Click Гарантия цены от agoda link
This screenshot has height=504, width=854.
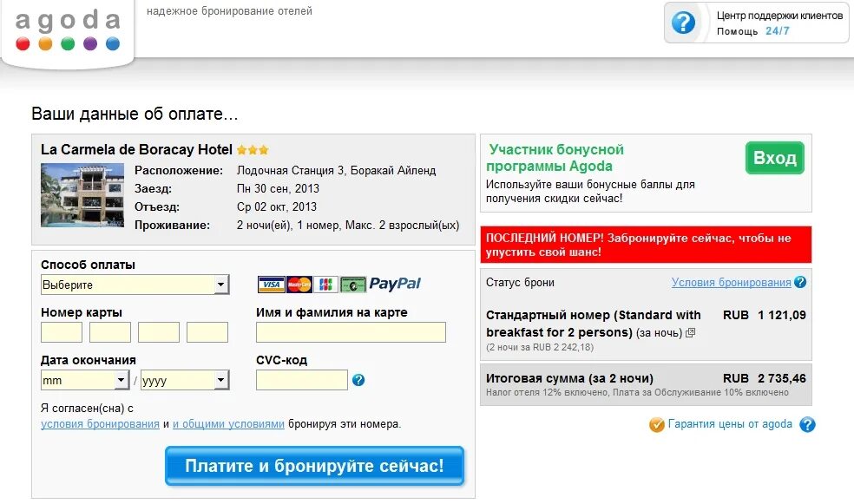click(x=730, y=424)
